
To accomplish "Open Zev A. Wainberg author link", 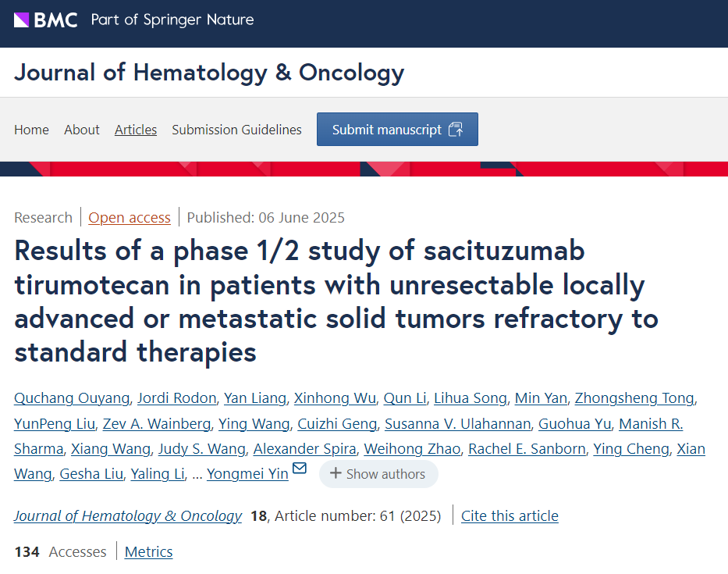I will [157, 424].
